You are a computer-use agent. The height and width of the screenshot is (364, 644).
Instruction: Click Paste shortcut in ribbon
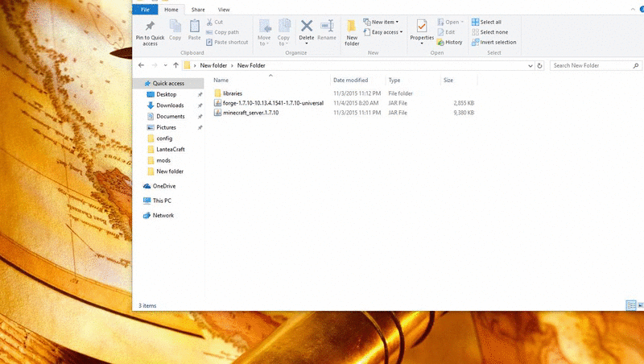click(227, 42)
